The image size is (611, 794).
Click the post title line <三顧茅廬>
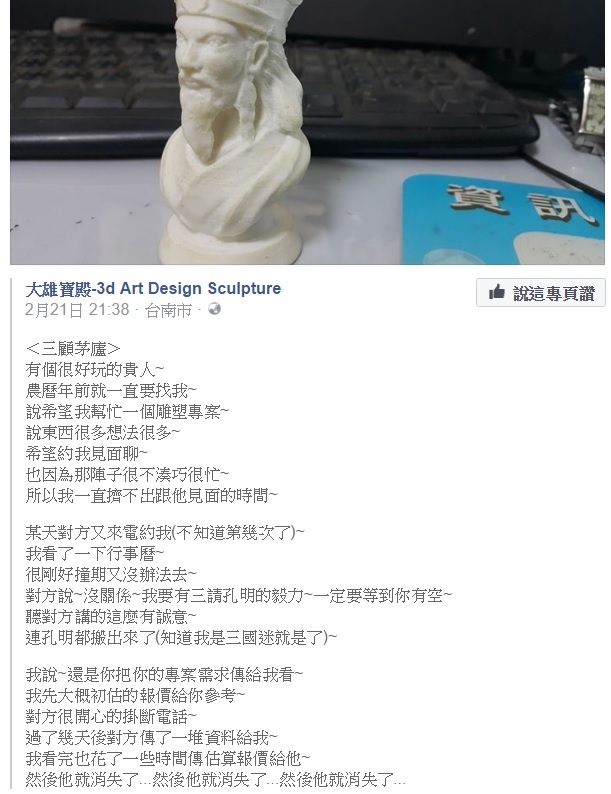(73, 349)
